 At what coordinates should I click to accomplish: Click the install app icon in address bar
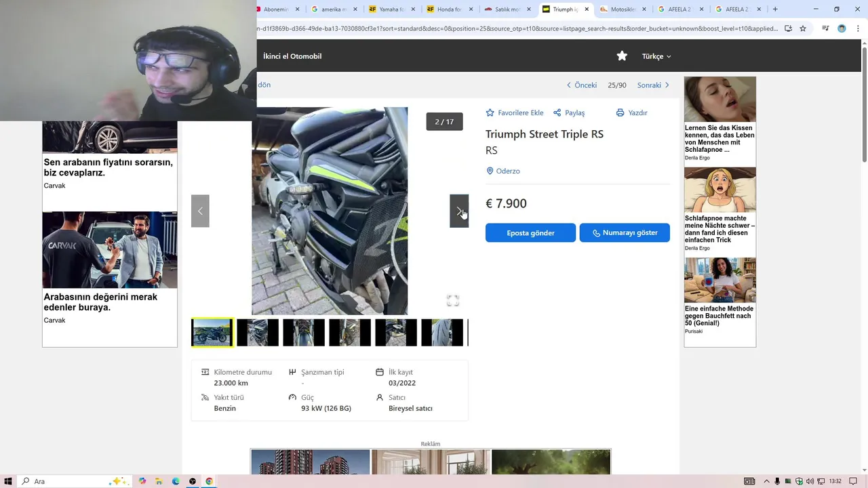pyautogui.click(x=788, y=28)
